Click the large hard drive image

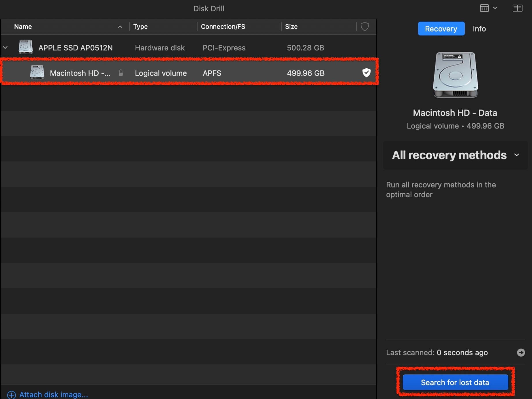tap(455, 75)
